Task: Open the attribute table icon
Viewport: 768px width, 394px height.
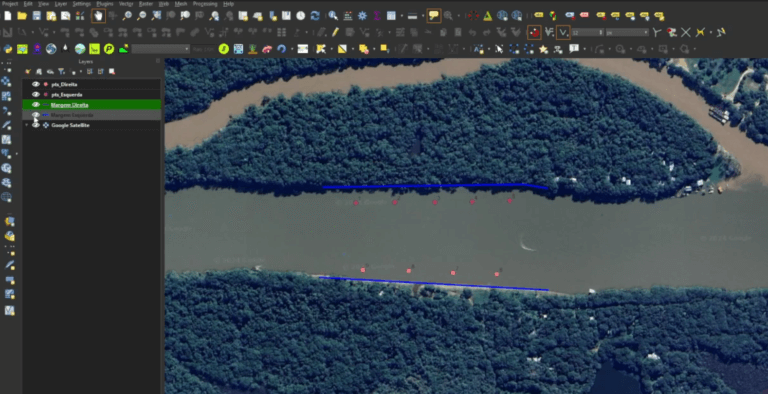Action: click(391, 16)
